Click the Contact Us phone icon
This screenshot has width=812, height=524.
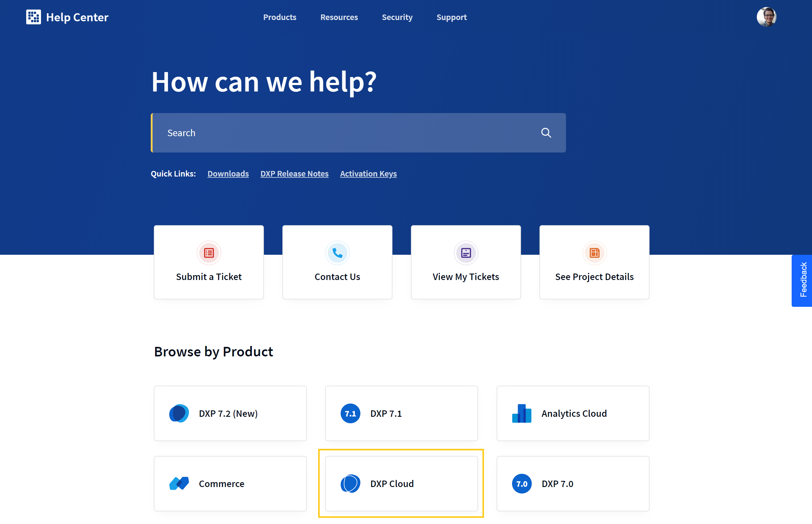click(x=337, y=253)
